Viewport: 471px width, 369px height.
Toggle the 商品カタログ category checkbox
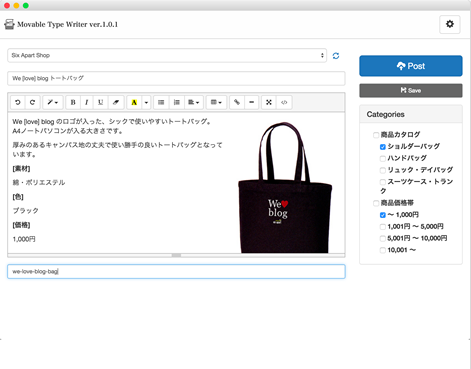376,135
